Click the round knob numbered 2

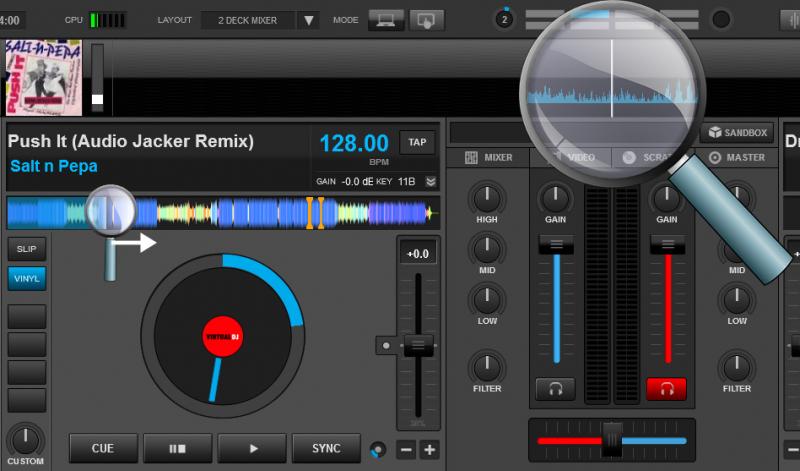pos(504,20)
